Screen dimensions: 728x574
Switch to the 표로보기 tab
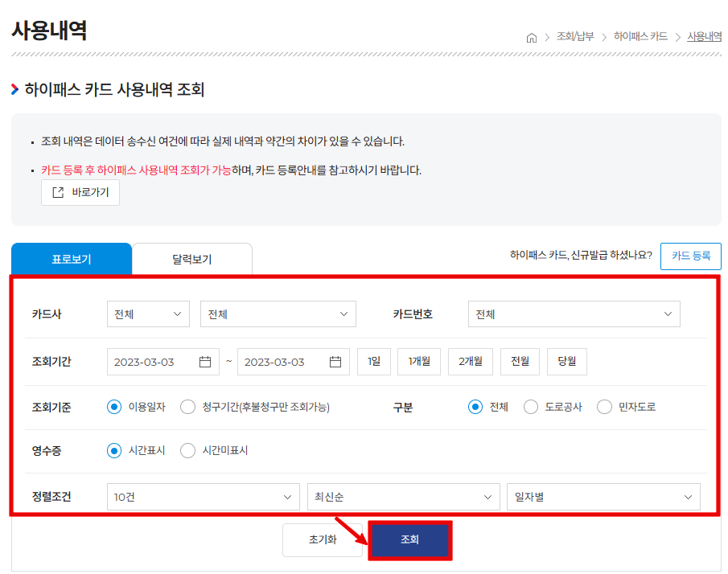coord(71,258)
